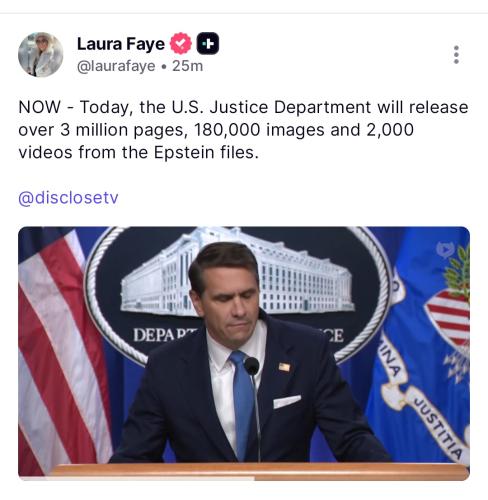488x500 pixels.
Task: Open the three-dot post options menu
Action: [x=456, y=55]
